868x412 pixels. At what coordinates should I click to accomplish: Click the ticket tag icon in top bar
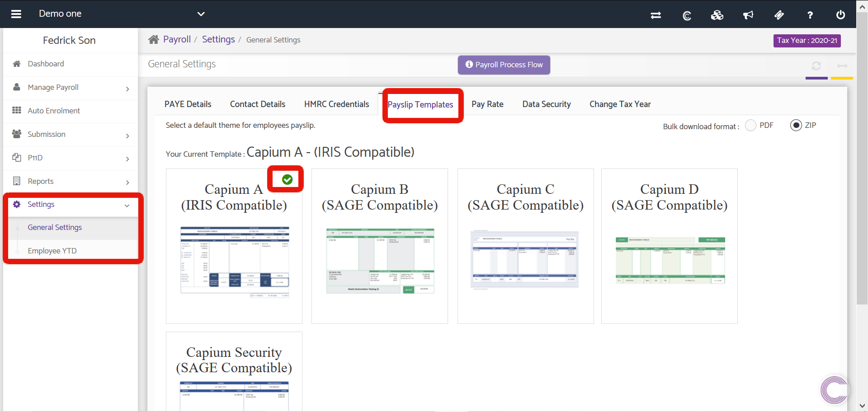779,15
